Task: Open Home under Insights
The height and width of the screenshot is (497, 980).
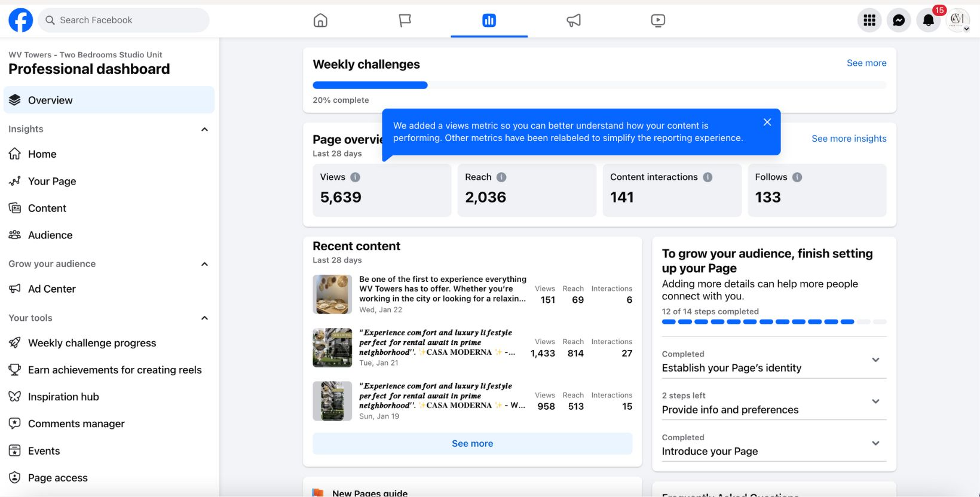Action: [109, 154]
